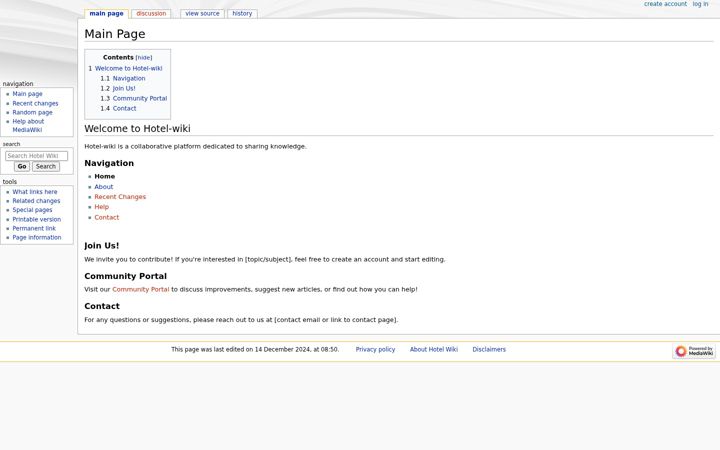Open the Community Portal link in paragraph
720x450 pixels.
coord(141,290)
